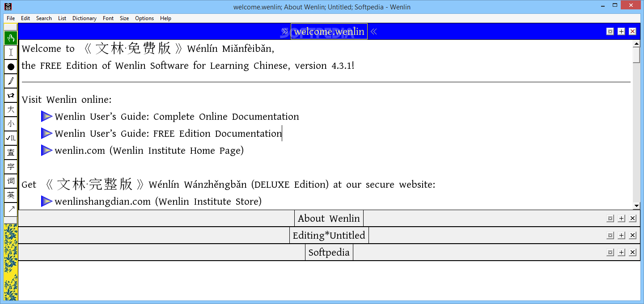The height and width of the screenshot is (304, 644).
Task: Open wenlinshangdian.com store link
Action: pos(158,202)
